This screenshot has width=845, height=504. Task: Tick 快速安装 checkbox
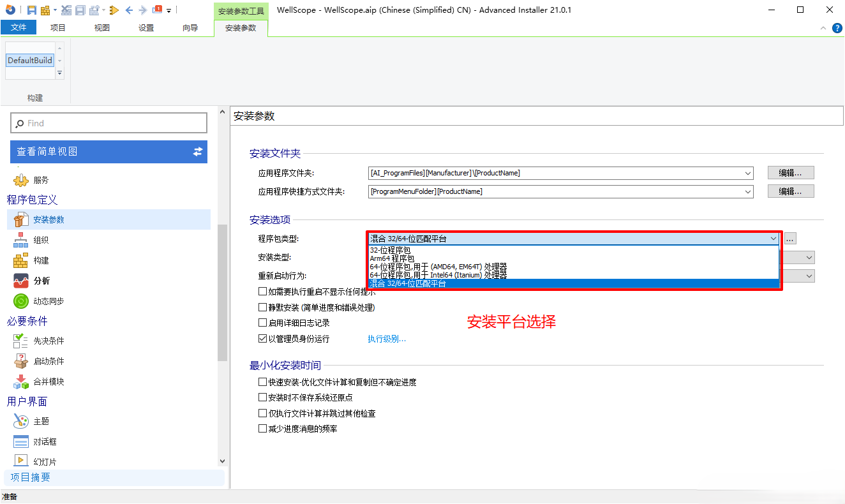262,382
